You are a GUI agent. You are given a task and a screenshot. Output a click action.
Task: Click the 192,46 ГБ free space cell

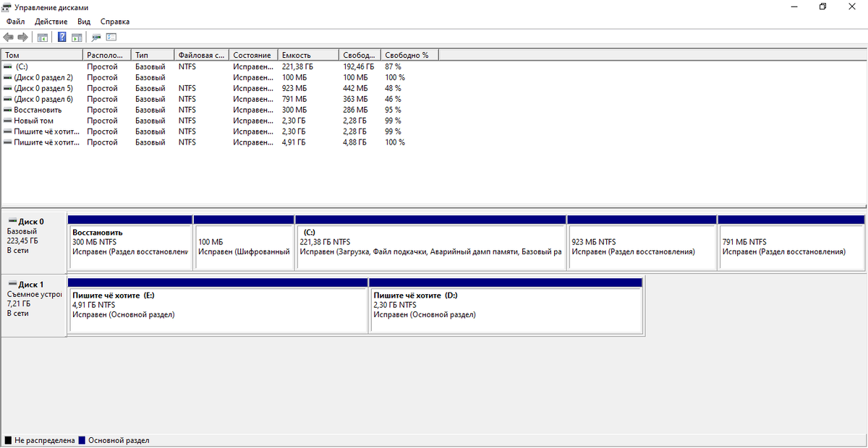click(x=358, y=66)
